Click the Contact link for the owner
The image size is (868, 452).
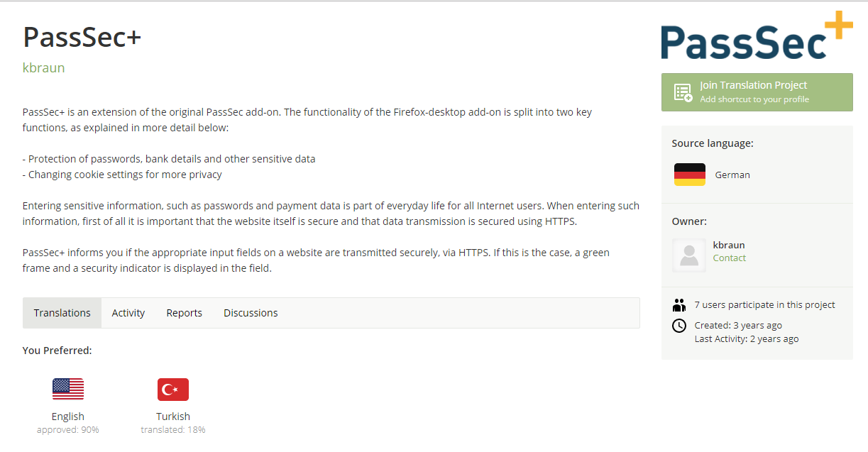730,258
